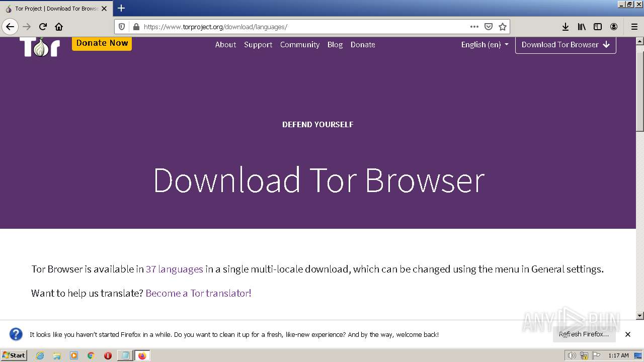Click the Tor onion logo

[40, 47]
